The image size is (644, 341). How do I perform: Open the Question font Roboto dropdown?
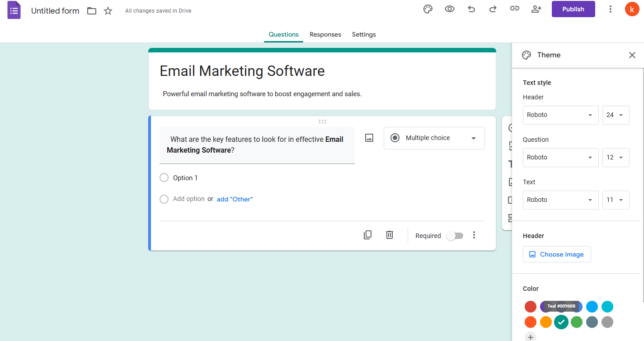tap(560, 158)
